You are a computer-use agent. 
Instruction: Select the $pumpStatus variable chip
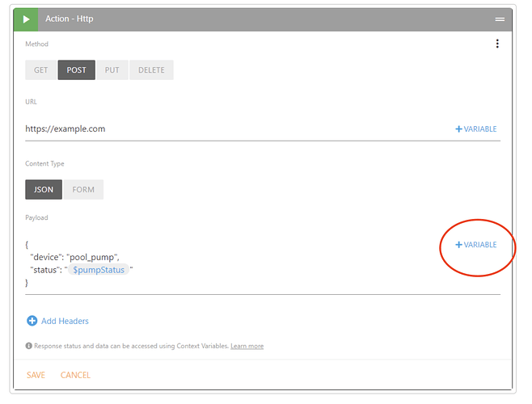pyautogui.click(x=99, y=270)
